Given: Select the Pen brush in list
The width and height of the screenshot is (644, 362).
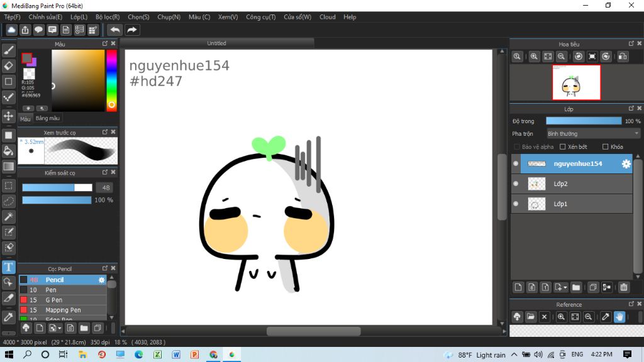Looking at the screenshot, I should [x=63, y=290].
